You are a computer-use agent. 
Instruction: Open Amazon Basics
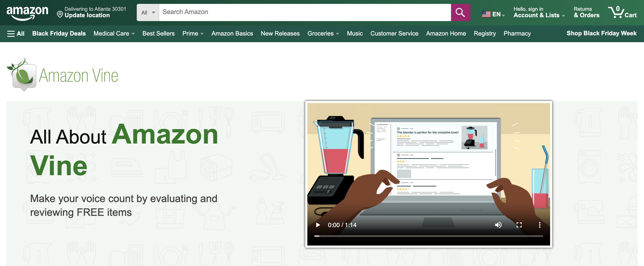pos(232,34)
